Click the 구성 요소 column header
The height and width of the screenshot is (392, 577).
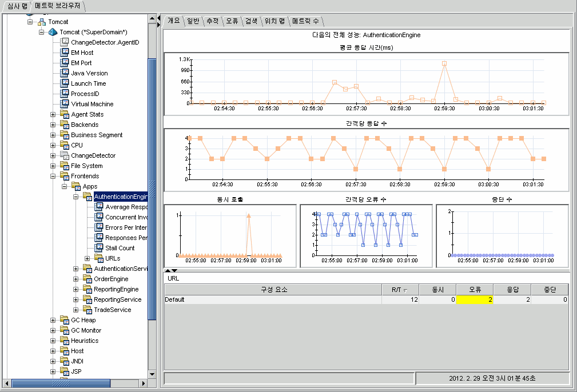coord(273,290)
